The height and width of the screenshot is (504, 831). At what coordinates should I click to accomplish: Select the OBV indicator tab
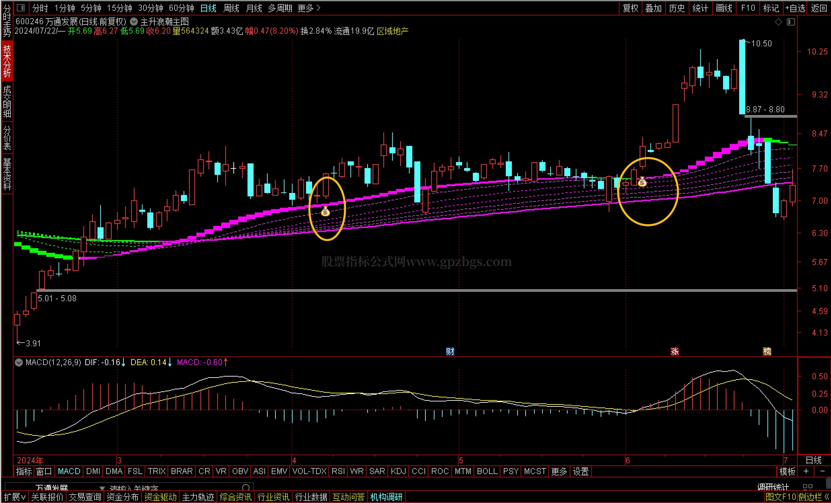coord(240,471)
